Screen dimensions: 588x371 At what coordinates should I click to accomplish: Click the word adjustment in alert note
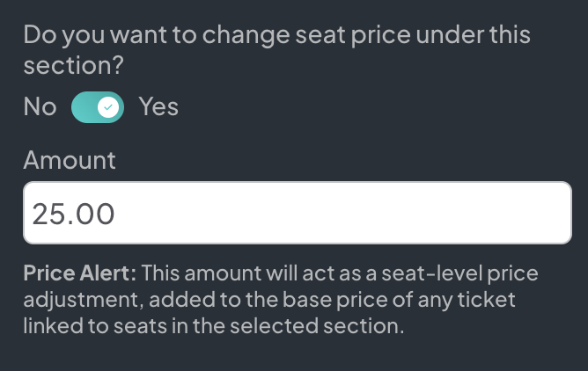pos(77,301)
